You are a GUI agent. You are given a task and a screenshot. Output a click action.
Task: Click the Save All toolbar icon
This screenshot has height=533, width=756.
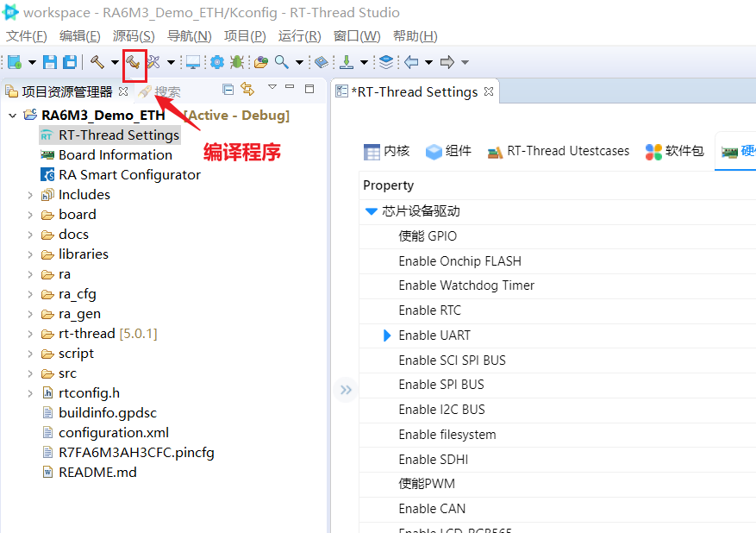click(70, 62)
